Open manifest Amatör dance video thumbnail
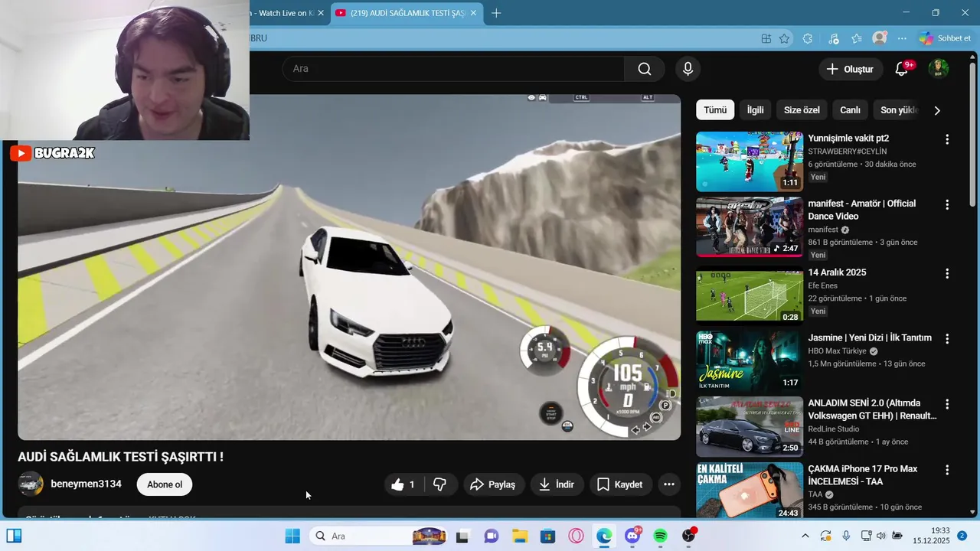This screenshot has height=551, width=980. (x=750, y=227)
